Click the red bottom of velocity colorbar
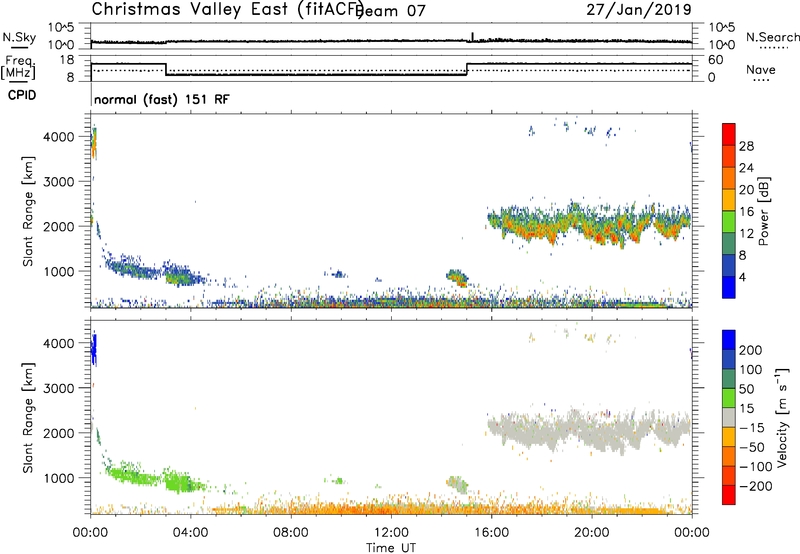 click(729, 495)
